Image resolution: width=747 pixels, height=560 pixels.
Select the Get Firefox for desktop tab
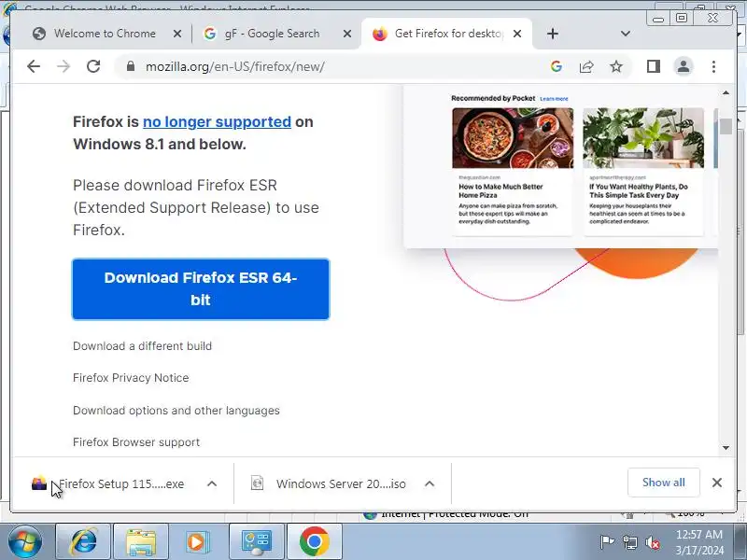(x=447, y=34)
